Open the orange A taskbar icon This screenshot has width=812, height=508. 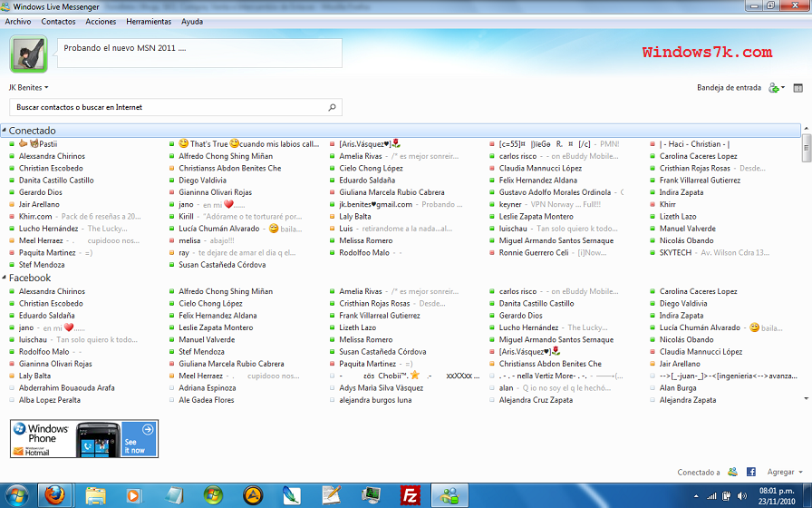pyautogui.click(x=253, y=496)
